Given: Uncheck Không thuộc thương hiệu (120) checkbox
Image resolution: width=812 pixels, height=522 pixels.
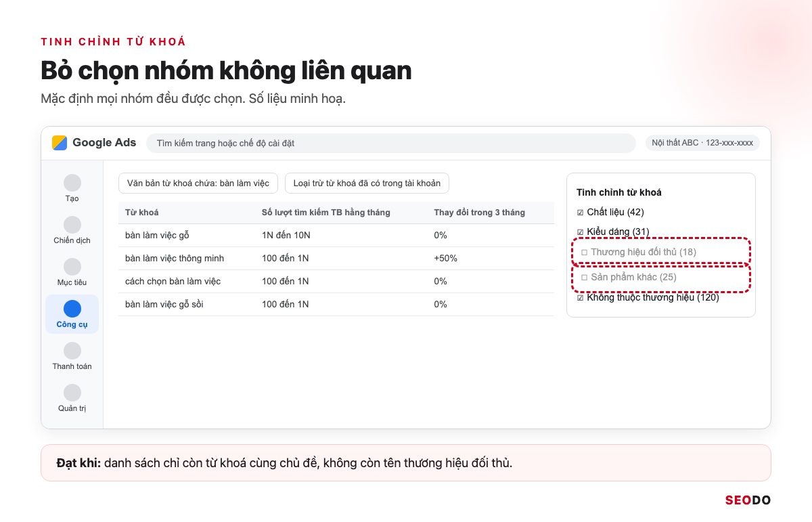Looking at the screenshot, I should point(580,298).
